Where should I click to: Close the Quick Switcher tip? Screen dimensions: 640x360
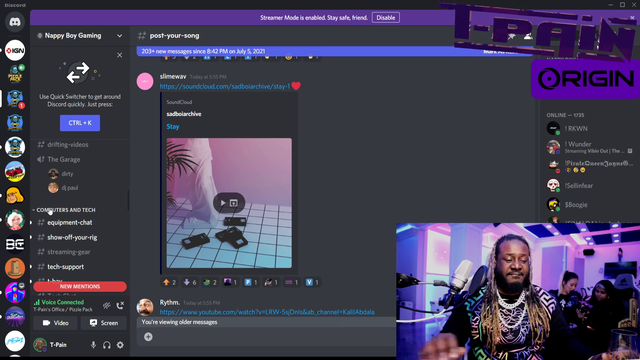(120, 55)
